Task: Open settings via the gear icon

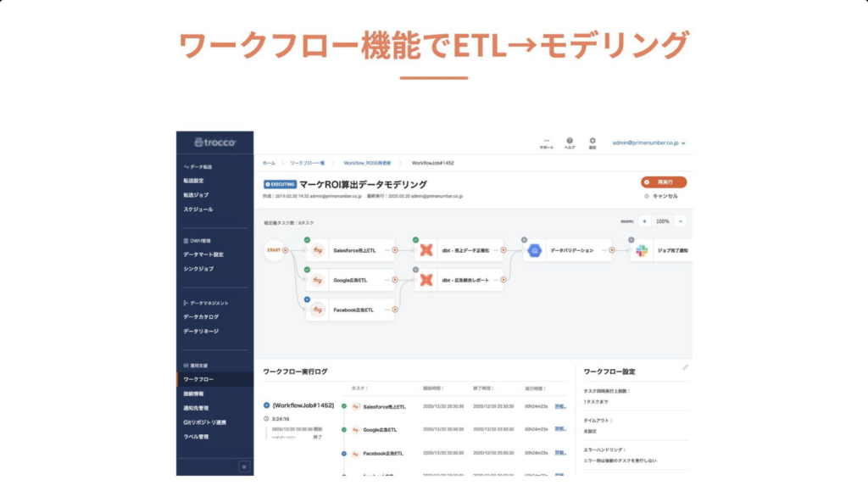Action: click(593, 141)
